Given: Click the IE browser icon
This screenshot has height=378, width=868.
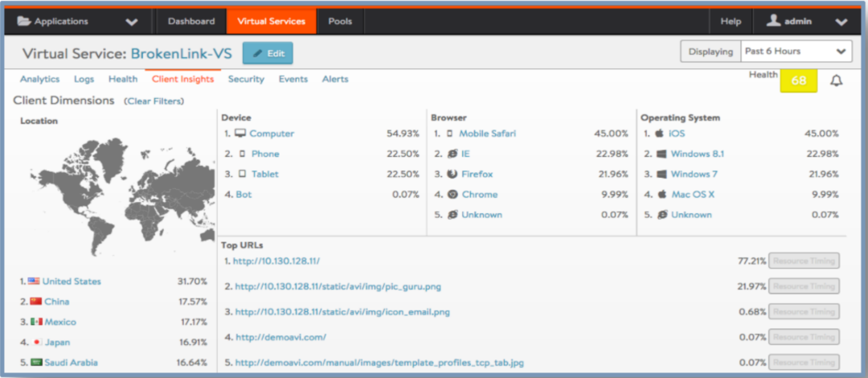Looking at the screenshot, I should pos(452,154).
